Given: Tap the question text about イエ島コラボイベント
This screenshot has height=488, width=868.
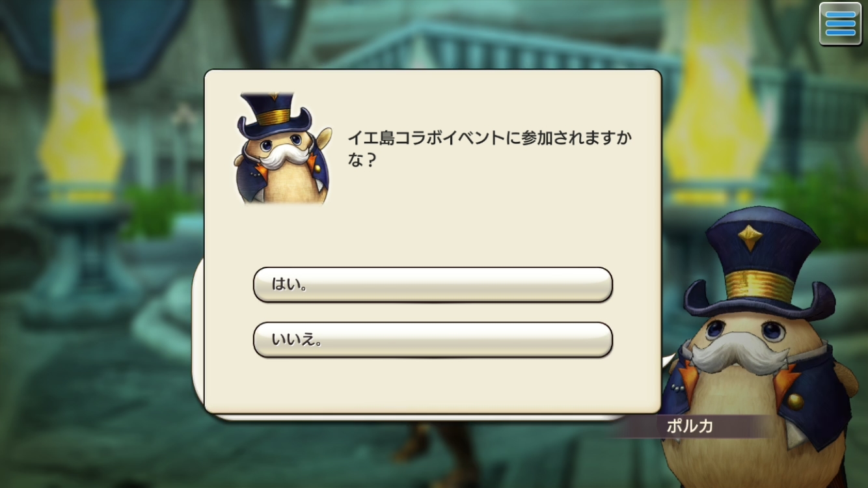Looking at the screenshot, I should click(x=489, y=148).
